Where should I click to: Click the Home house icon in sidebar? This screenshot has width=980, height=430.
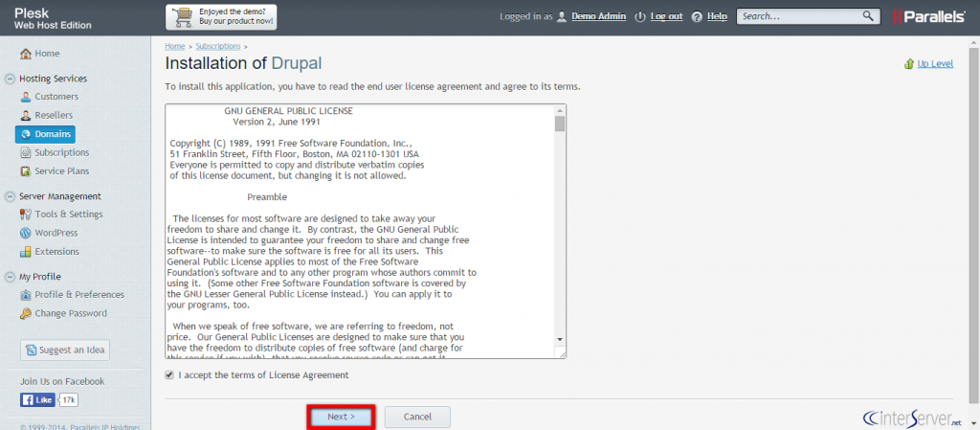click(x=26, y=54)
